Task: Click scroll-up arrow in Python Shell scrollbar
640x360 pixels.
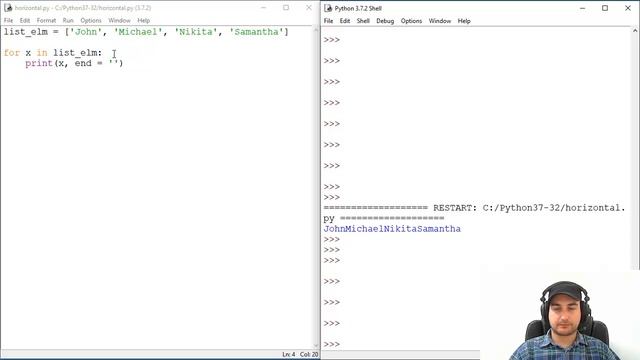Action: (635, 31)
